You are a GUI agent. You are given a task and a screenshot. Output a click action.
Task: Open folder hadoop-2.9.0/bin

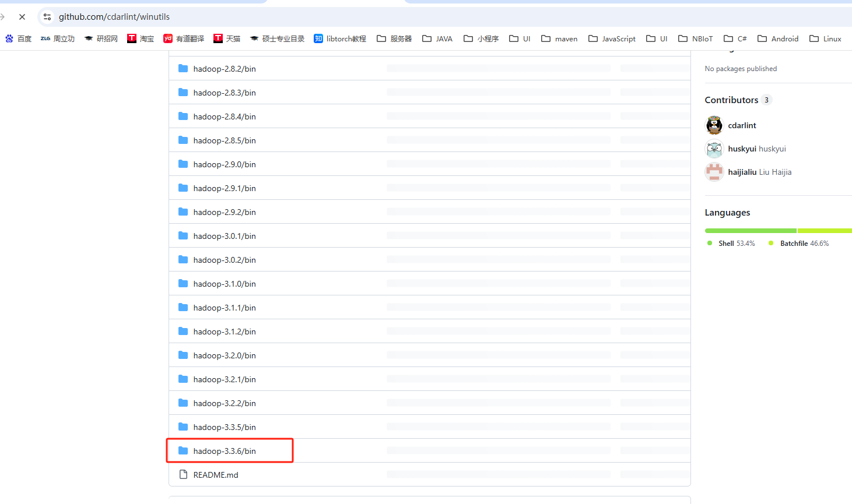click(225, 164)
